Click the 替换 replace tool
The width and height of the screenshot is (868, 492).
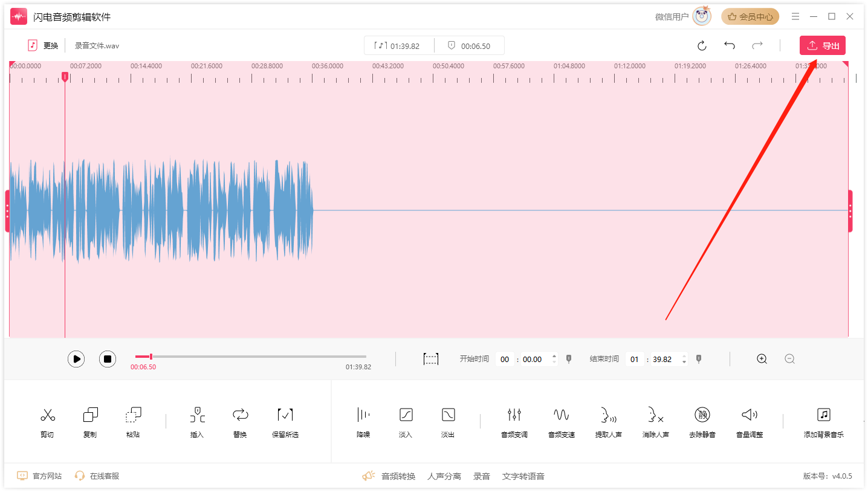pyautogui.click(x=240, y=421)
